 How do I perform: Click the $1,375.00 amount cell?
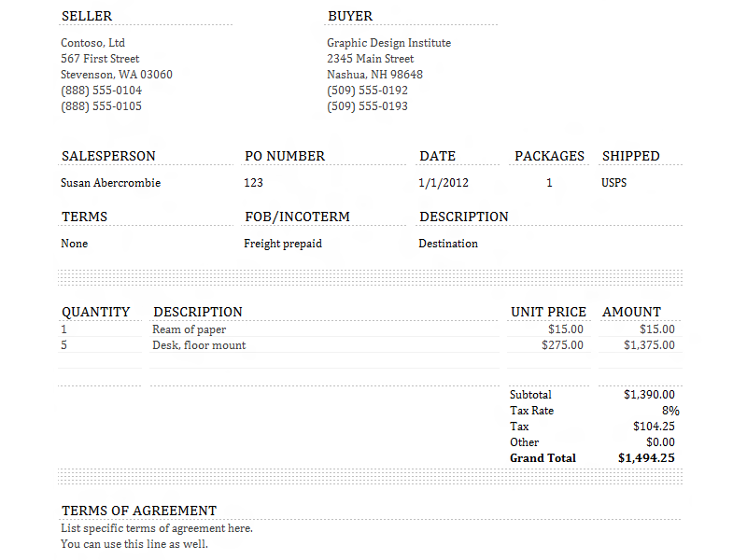(641, 345)
